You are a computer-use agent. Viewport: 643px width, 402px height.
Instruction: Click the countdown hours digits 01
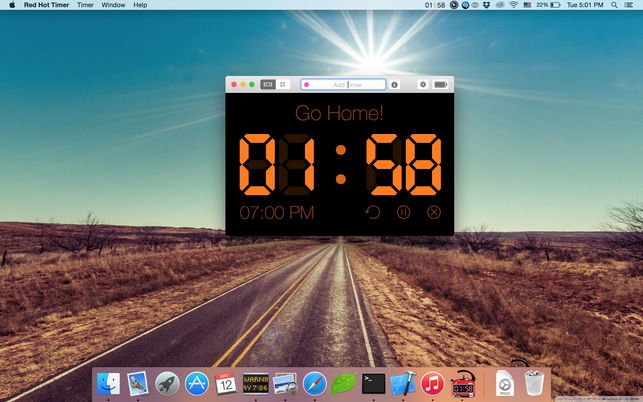(277, 164)
